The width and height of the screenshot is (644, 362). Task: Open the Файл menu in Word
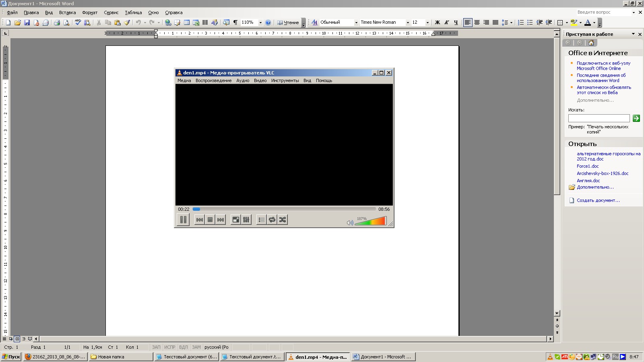point(12,12)
